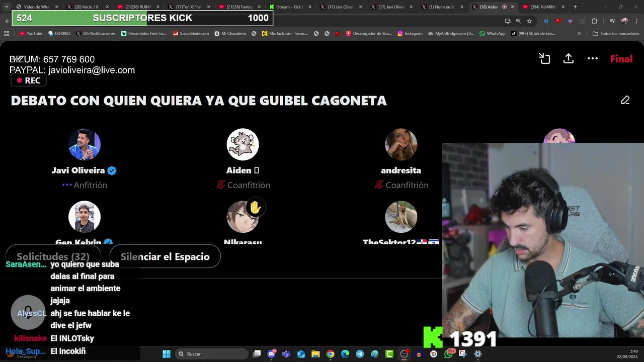Click Javi Oliveira's host avatar
This screenshot has height=362, width=644.
coord(85,144)
